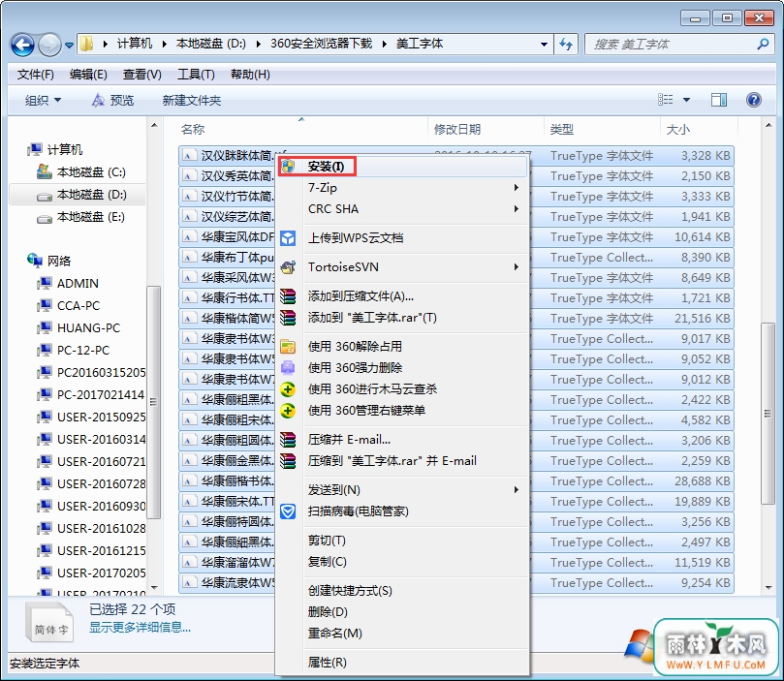
Task: Click the 360木马云查杀 green icon
Action: coord(288,389)
